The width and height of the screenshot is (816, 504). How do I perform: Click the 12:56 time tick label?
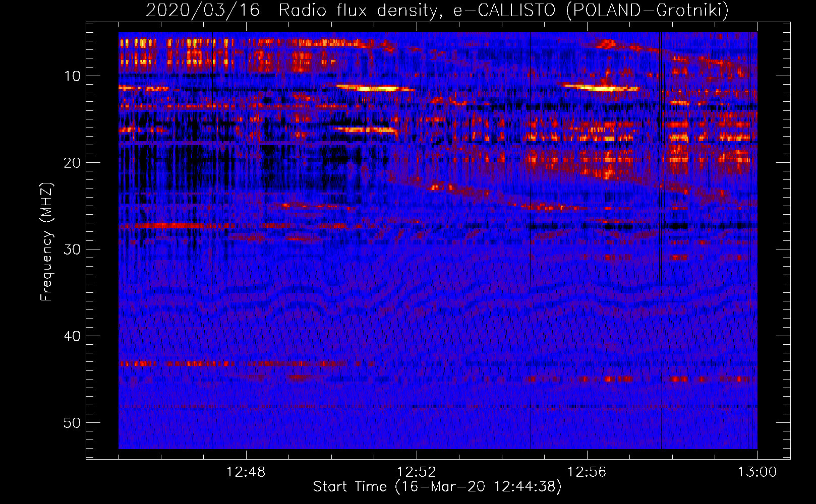tap(587, 472)
